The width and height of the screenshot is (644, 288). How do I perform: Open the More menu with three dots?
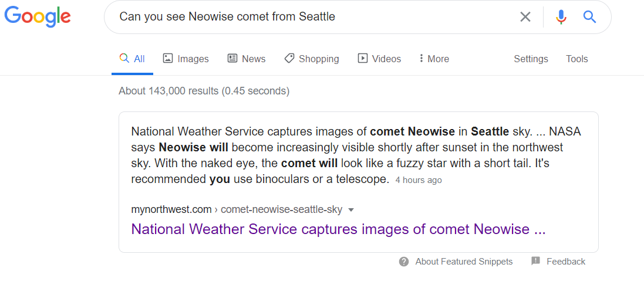(x=434, y=59)
